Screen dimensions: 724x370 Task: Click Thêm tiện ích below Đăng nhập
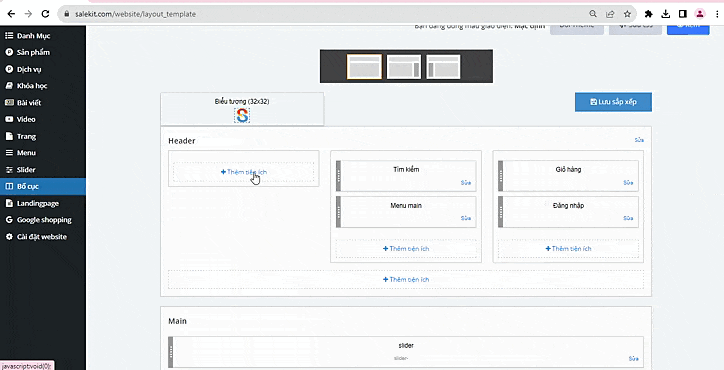(568, 249)
